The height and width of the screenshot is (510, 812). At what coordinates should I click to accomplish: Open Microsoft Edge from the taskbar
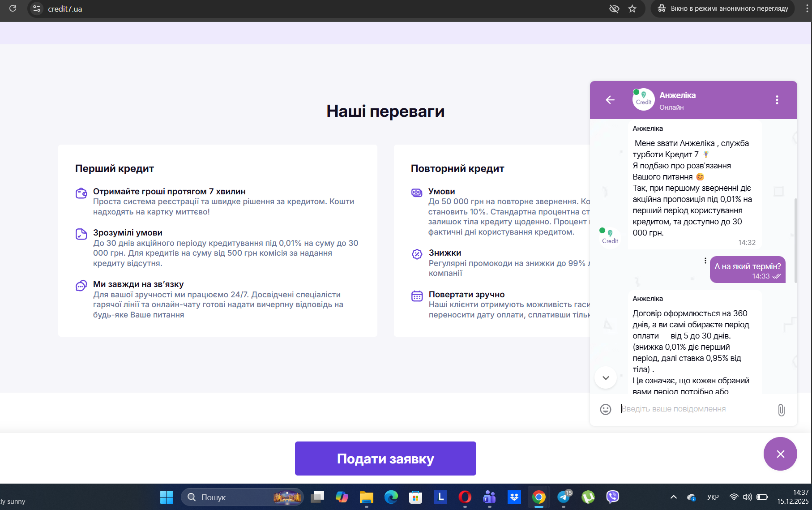391,497
